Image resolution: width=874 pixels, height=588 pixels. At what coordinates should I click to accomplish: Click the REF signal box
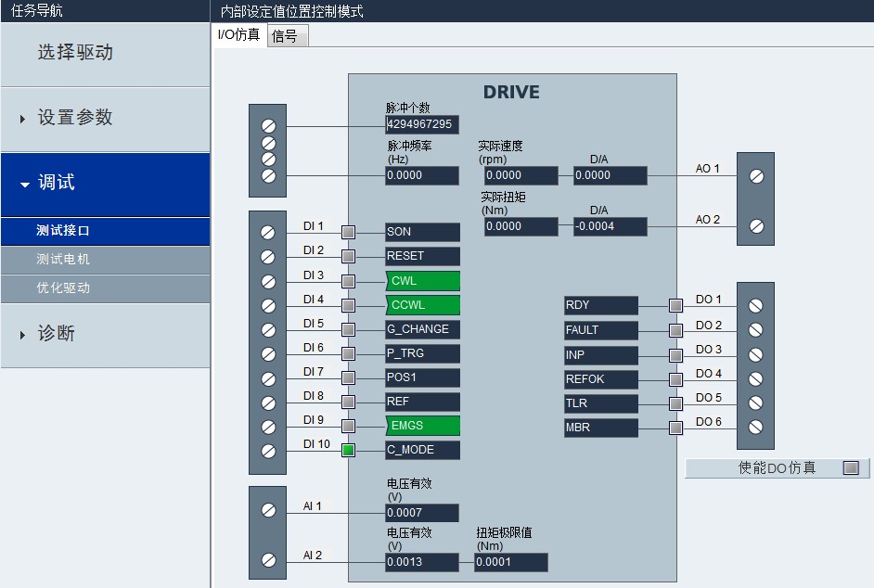(422, 402)
